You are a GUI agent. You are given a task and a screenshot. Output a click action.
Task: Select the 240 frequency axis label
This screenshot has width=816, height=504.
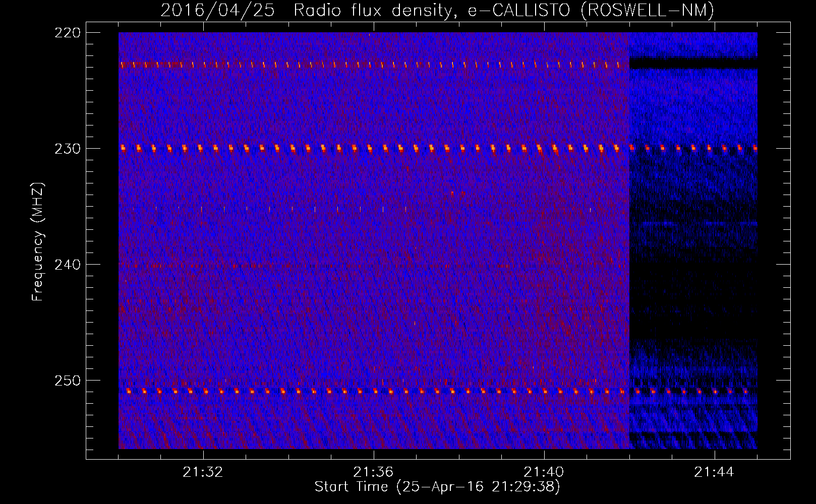(x=68, y=265)
